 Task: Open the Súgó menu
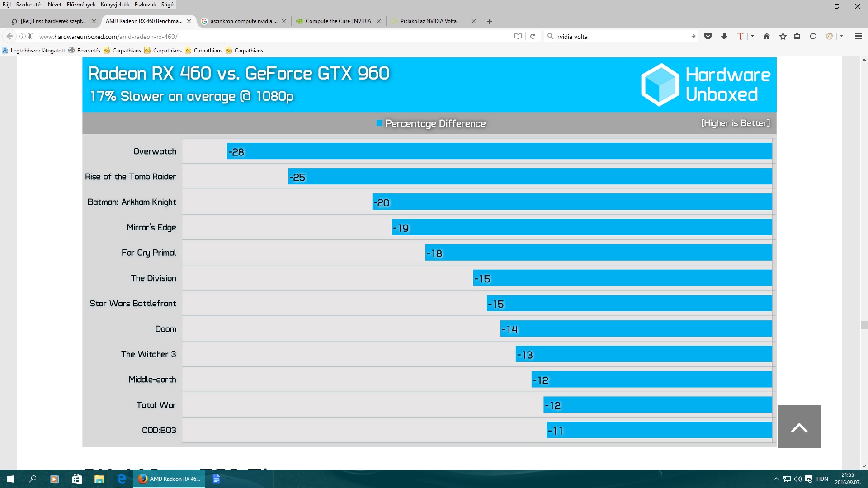point(167,5)
